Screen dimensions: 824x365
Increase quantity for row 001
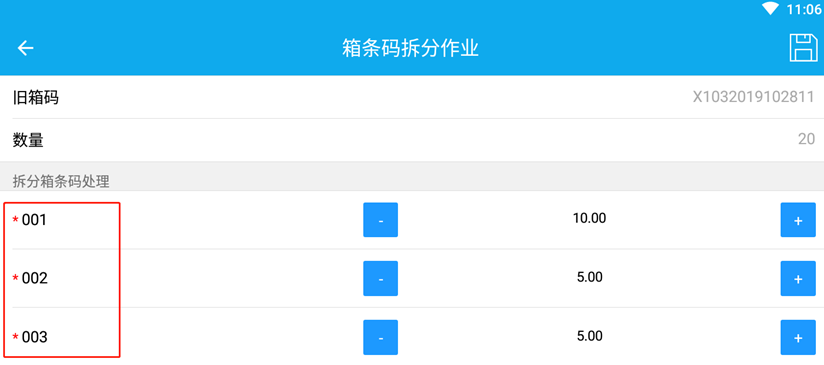[798, 220]
